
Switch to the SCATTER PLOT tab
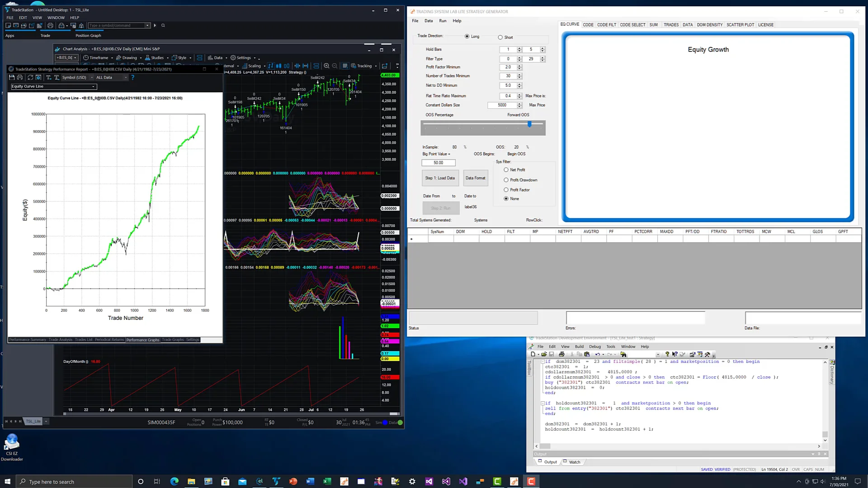(740, 25)
